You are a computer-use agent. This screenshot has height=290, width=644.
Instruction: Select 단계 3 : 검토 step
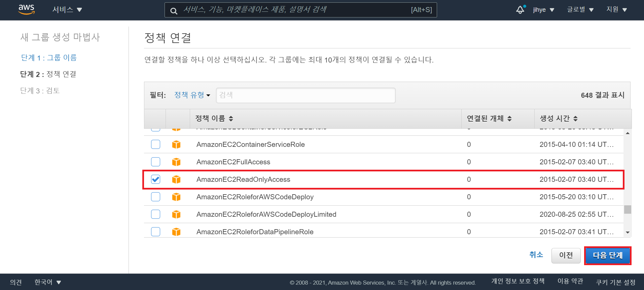(x=40, y=91)
